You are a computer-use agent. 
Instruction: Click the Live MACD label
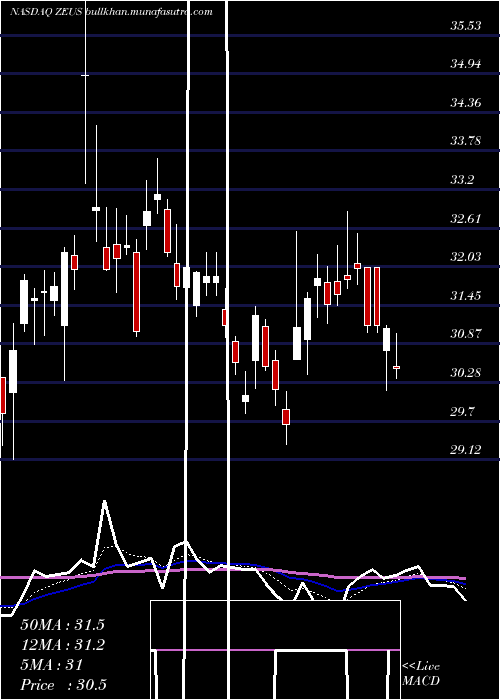421,673
